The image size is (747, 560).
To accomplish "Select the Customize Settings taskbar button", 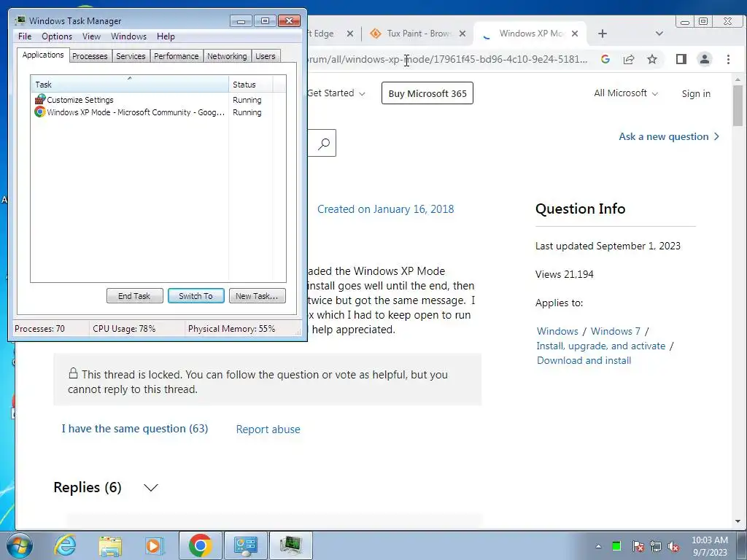I will pyautogui.click(x=245, y=545).
